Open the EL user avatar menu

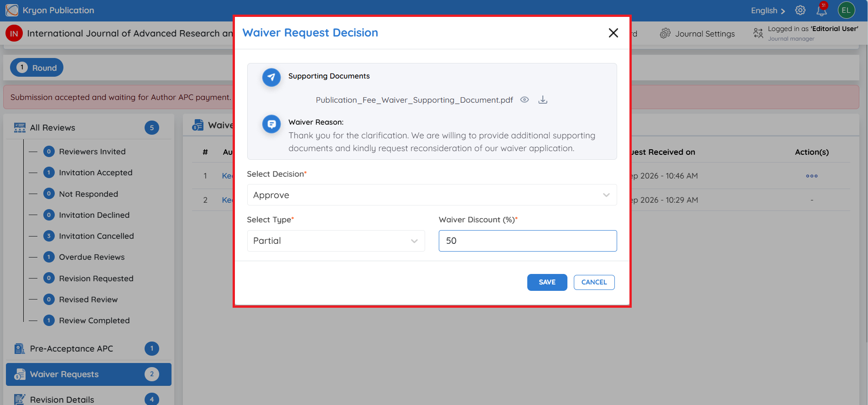[847, 10]
